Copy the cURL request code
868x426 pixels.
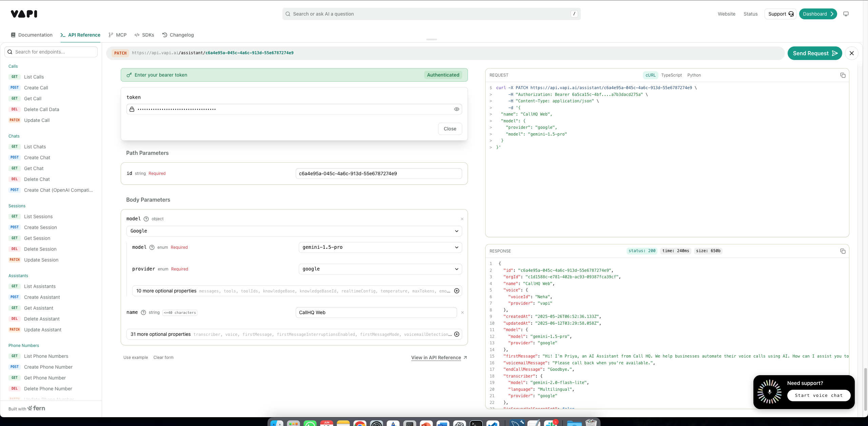tap(843, 75)
